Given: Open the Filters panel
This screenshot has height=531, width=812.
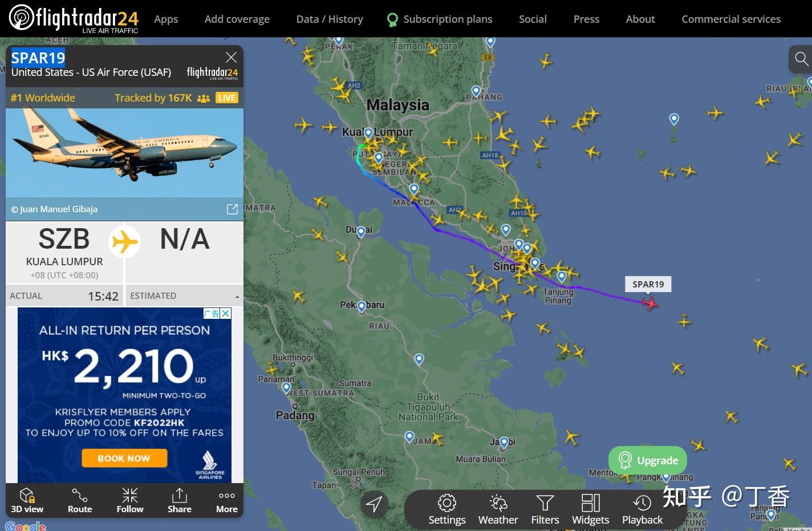Looking at the screenshot, I should (545, 509).
